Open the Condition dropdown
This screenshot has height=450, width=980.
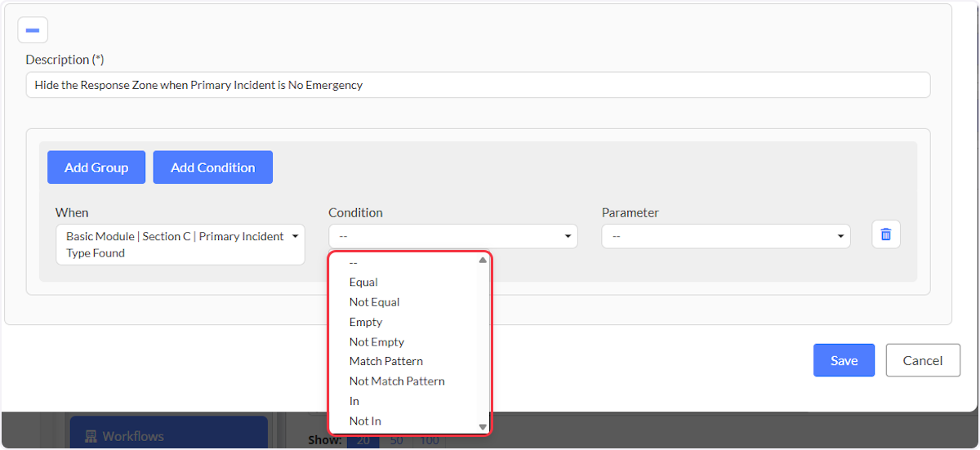pyautogui.click(x=453, y=236)
